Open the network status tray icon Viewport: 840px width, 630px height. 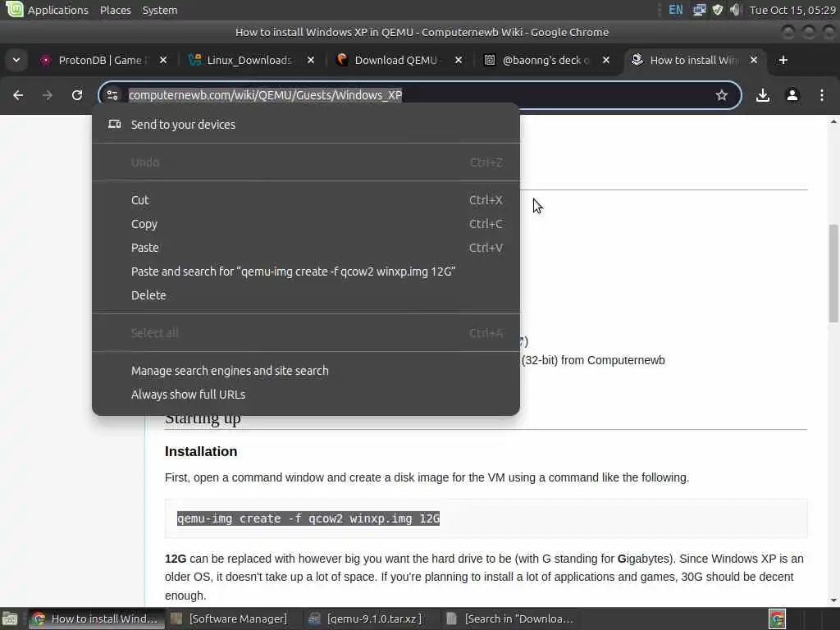coord(699,10)
